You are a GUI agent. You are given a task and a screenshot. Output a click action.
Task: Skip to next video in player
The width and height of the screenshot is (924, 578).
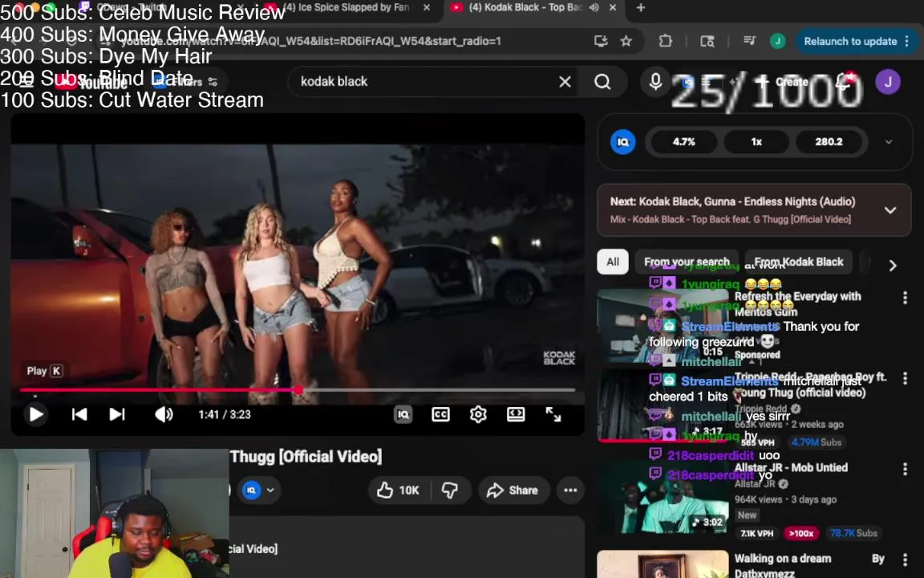pyautogui.click(x=117, y=414)
